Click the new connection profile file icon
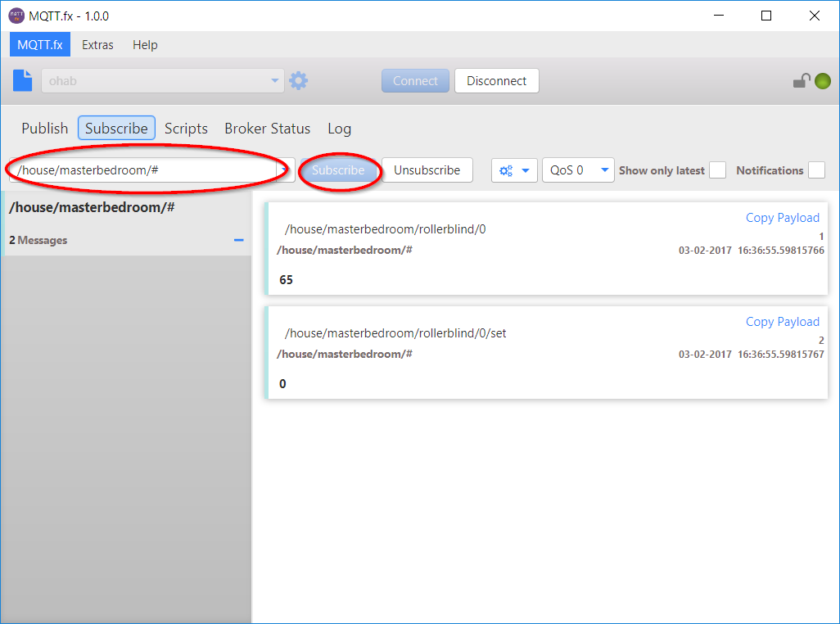Image resolution: width=840 pixels, height=624 pixels. point(22,81)
